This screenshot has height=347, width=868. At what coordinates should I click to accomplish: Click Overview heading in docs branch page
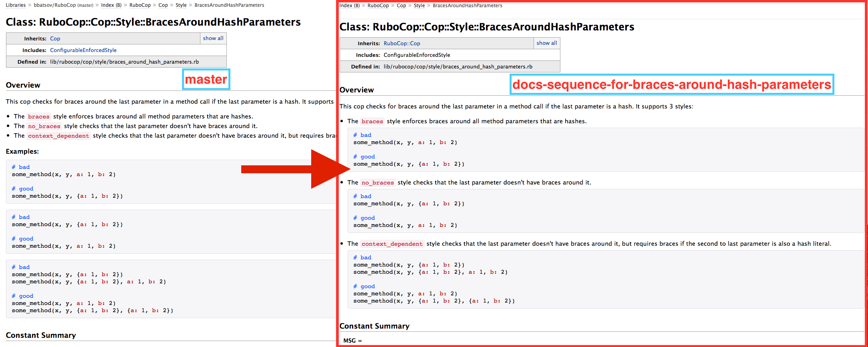(356, 90)
